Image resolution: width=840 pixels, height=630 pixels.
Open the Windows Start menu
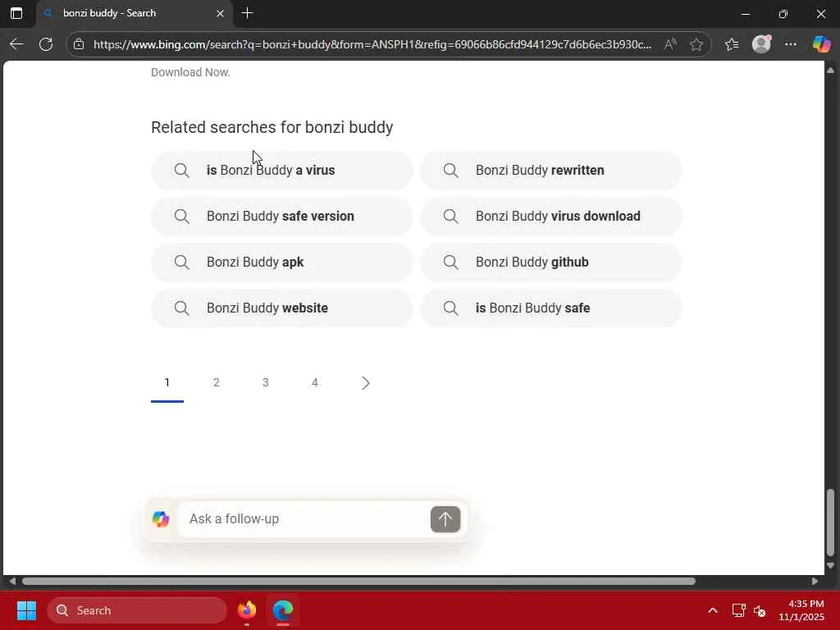point(26,610)
